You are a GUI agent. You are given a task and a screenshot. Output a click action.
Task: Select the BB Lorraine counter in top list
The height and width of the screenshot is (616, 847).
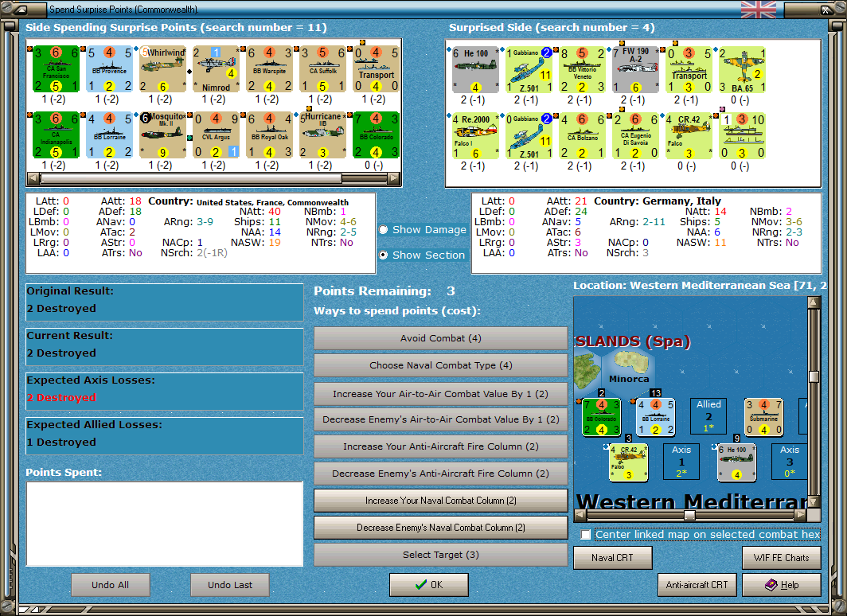(x=109, y=135)
